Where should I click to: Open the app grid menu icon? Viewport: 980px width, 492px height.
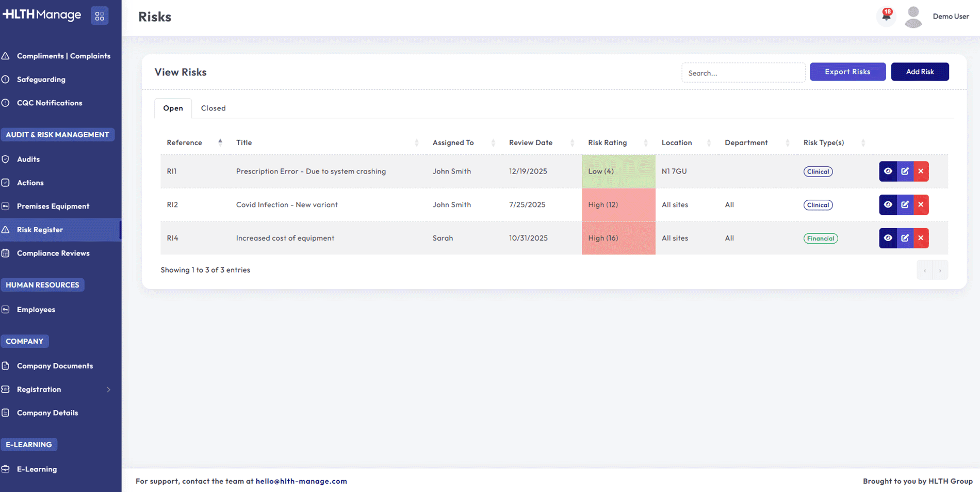click(x=100, y=16)
